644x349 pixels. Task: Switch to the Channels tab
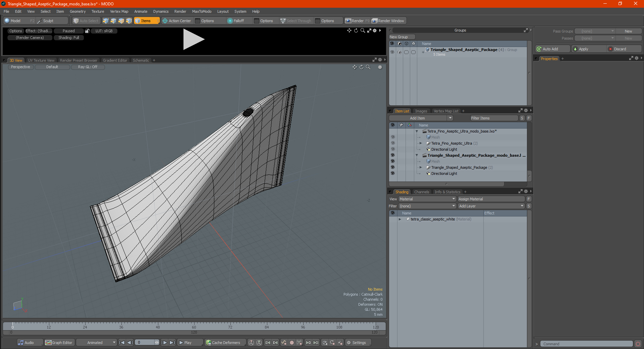coord(422,192)
